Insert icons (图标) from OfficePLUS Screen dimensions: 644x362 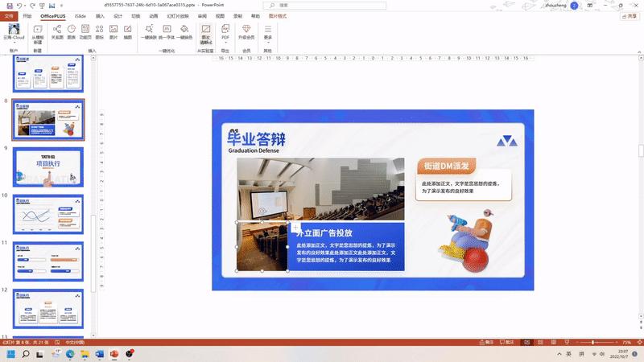click(x=99, y=31)
